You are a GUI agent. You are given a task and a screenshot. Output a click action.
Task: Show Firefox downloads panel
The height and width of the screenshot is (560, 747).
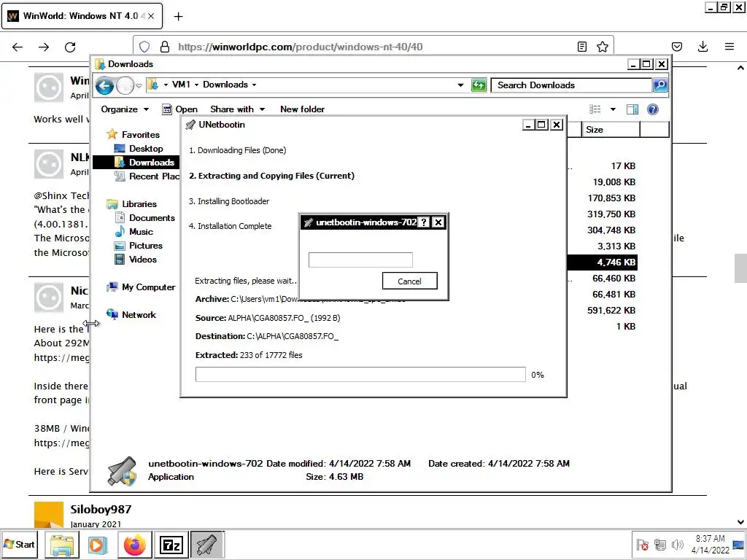703,47
